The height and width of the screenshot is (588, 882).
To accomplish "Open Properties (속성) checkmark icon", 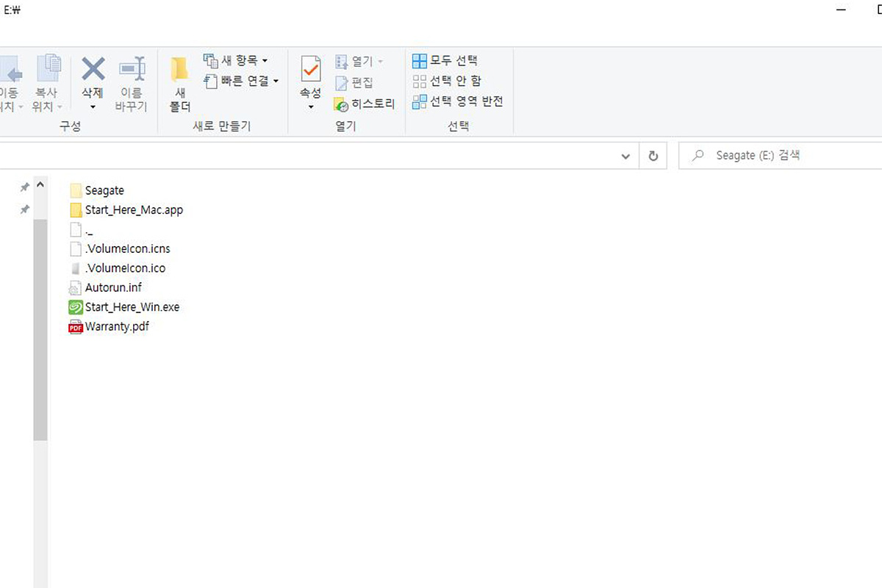I will 311,70.
